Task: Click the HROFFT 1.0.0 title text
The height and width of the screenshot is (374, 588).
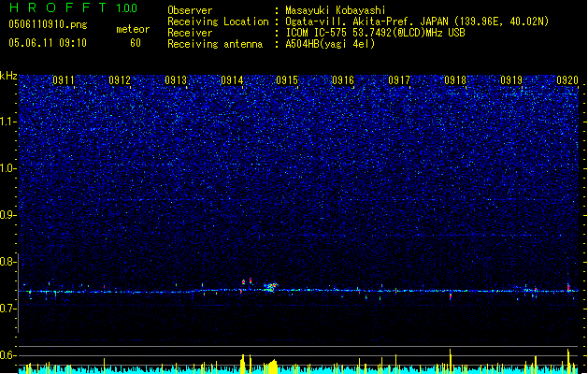Action: point(73,7)
